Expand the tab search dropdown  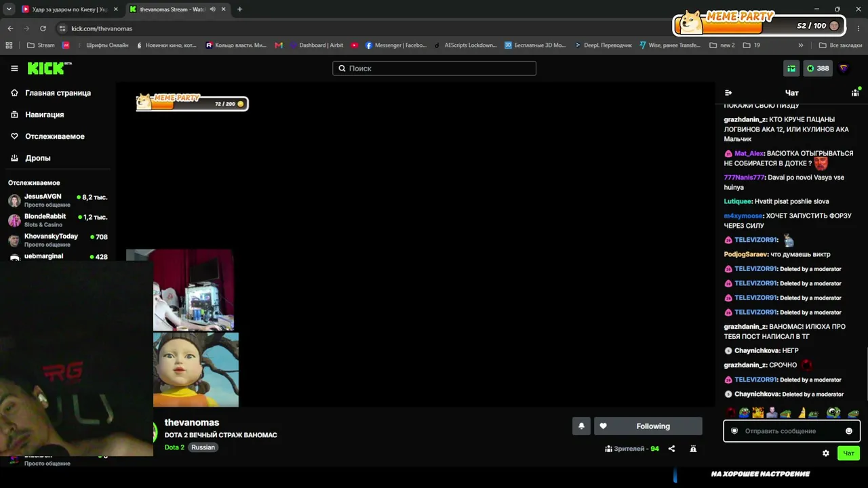click(8, 9)
